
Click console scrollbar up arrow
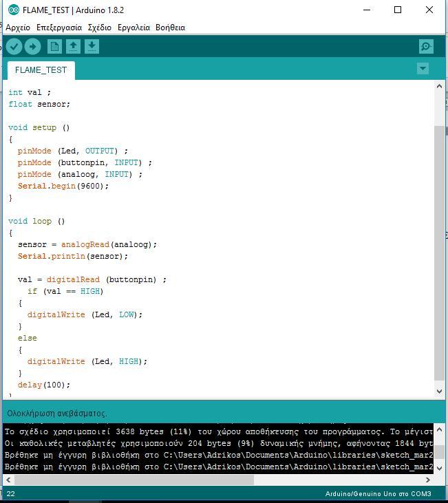coord(439,429)
